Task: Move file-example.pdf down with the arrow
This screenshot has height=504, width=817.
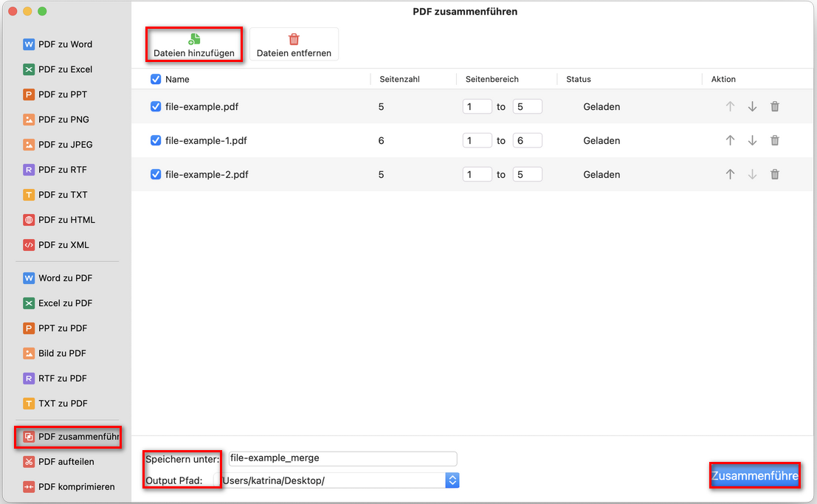Action: click(x=752, y=106)
